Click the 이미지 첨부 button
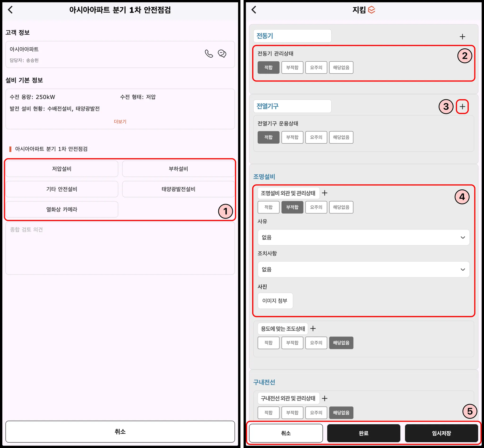Viewport: 484px width, 448px height. [x=275, y=301]
